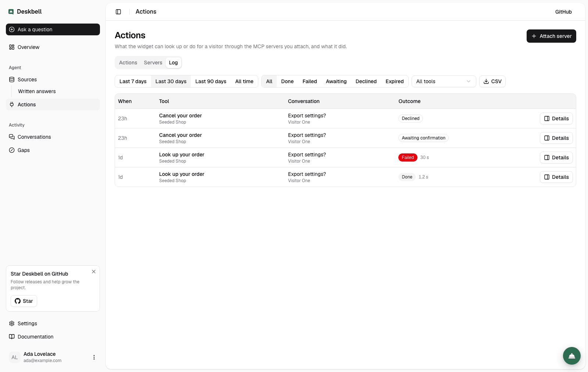Show only Done outcomes
This screenshot has width=588, height=372.
point(287,81)
